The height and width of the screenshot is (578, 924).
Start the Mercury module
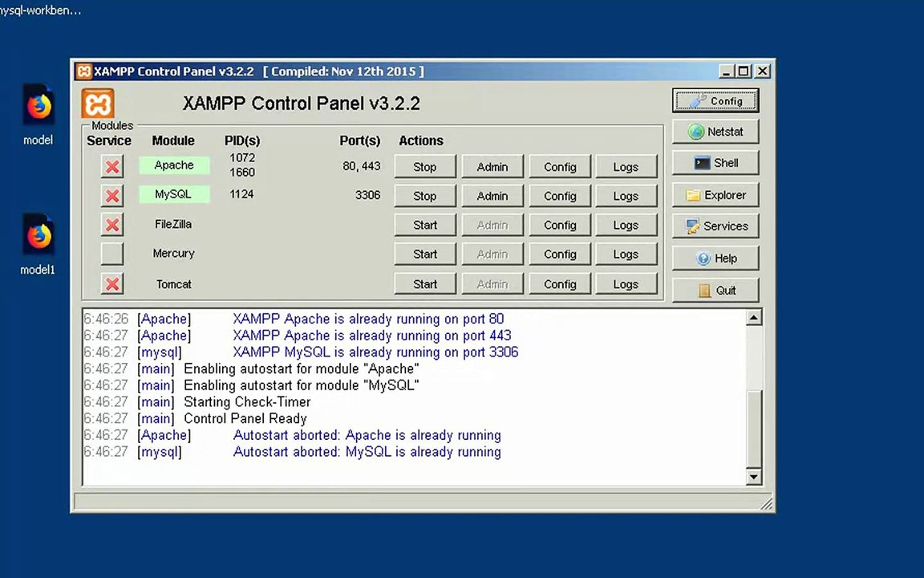coord(425,254)
